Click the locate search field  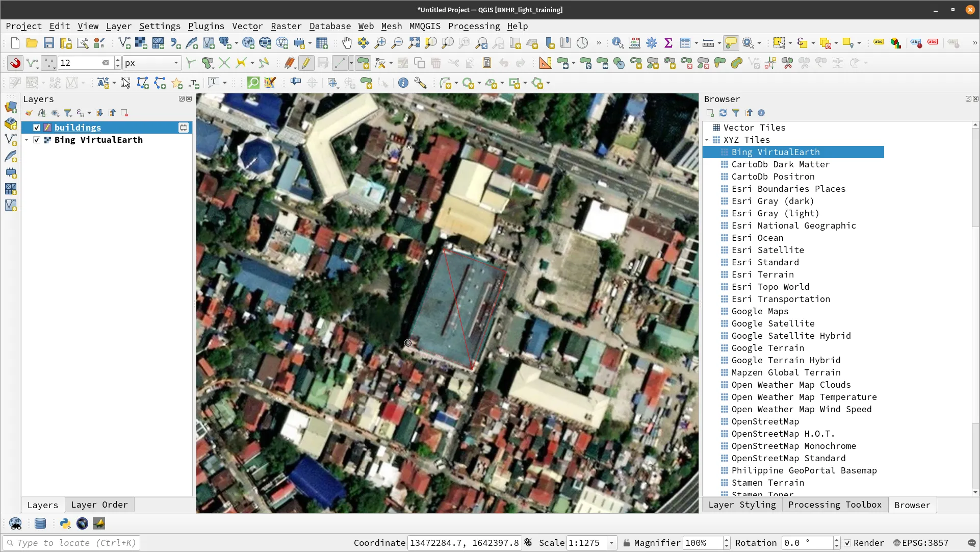(71, 543)
